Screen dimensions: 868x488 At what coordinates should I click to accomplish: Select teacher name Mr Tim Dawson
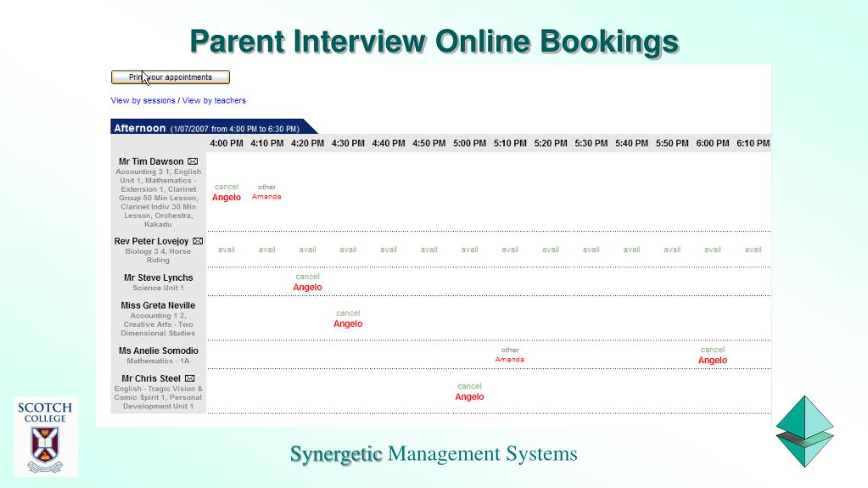point(151,161)
